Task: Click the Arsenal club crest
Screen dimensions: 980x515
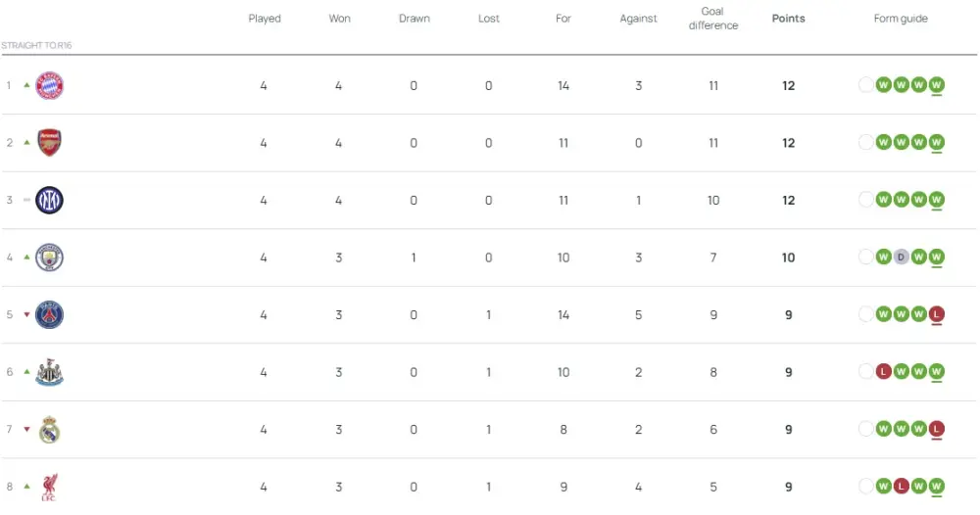Action: (x=49, y=143)
